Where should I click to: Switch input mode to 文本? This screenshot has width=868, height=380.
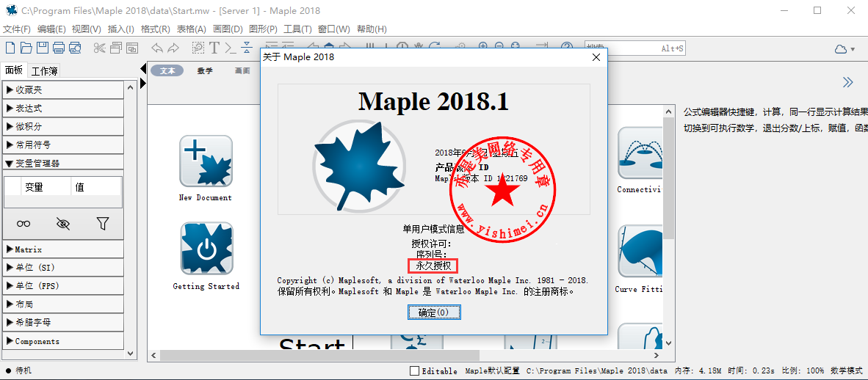tap(167, 71)
